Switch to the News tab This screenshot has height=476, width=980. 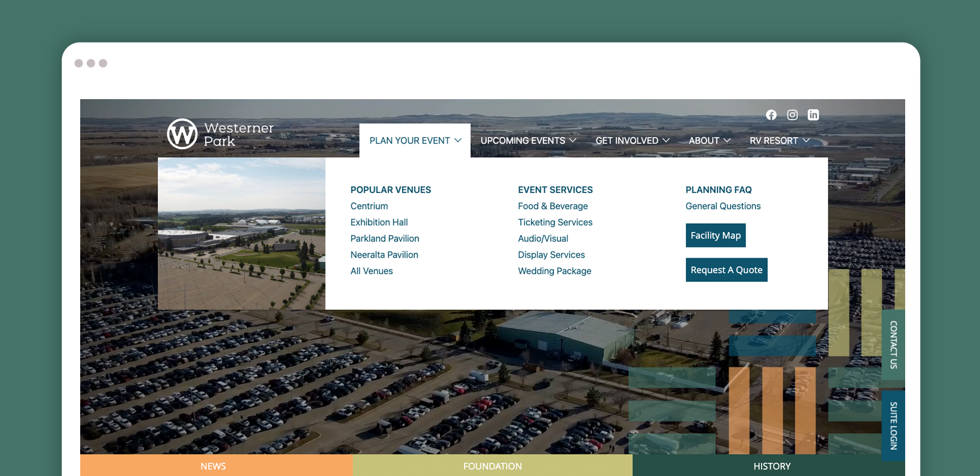coord(216,466)
